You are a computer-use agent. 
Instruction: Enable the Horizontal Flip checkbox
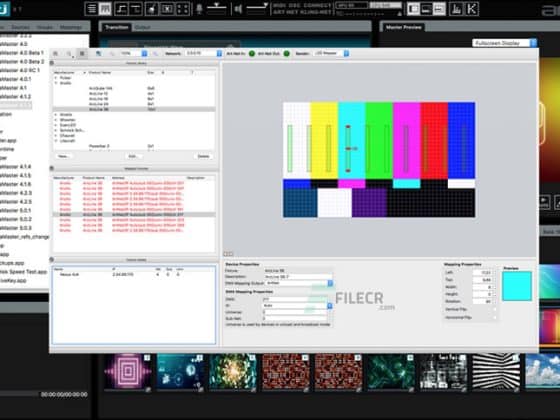click(494, 317)
